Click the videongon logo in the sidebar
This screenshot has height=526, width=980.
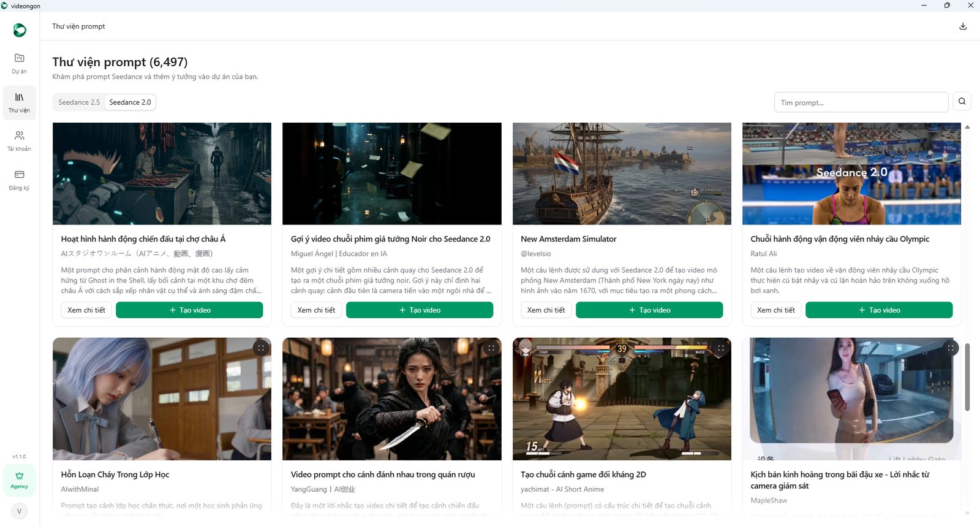click(20, 29)
